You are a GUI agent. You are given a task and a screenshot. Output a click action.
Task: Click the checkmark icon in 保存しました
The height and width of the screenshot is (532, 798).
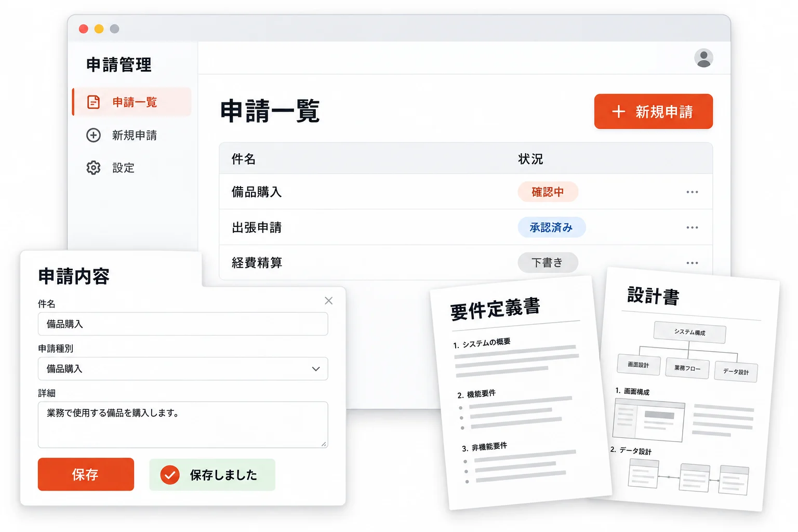(x=170, y=474)
